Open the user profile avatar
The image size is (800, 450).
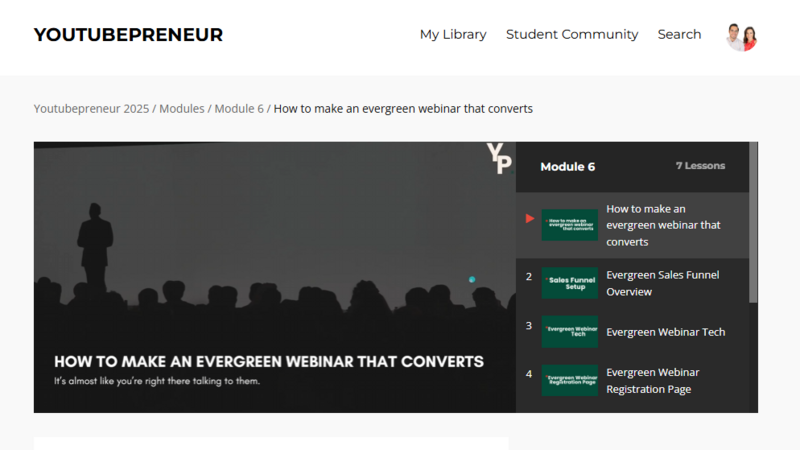pyautogui.click(x=741, y=37)
